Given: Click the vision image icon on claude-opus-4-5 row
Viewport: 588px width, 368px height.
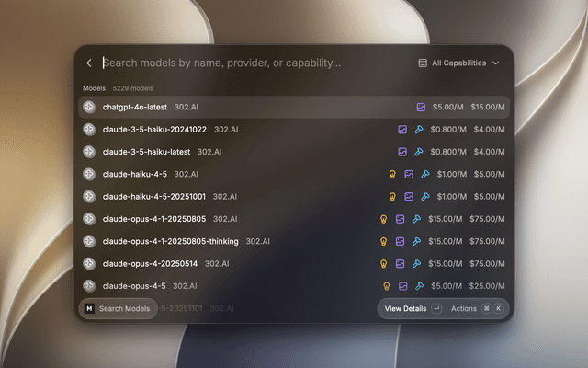Looking at the screenshot, I should [x=402, y=286].
